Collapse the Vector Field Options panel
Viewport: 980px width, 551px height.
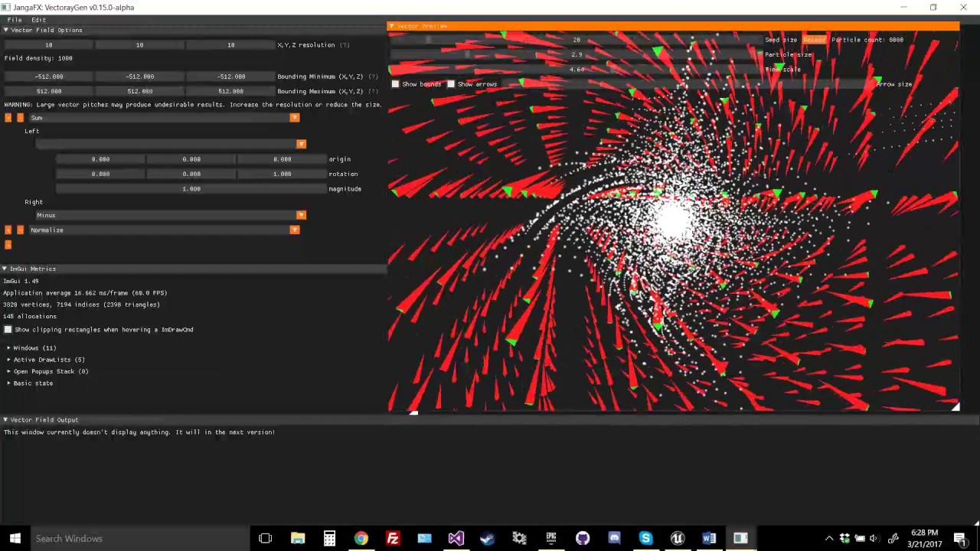point(5,30)
